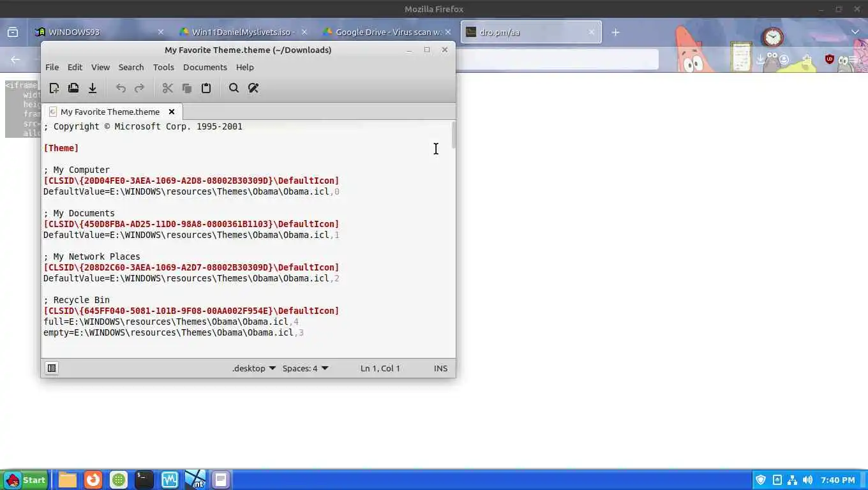Click the paste clipboard icon
This screenshot has width=868, height=490.
click(206, 88)
